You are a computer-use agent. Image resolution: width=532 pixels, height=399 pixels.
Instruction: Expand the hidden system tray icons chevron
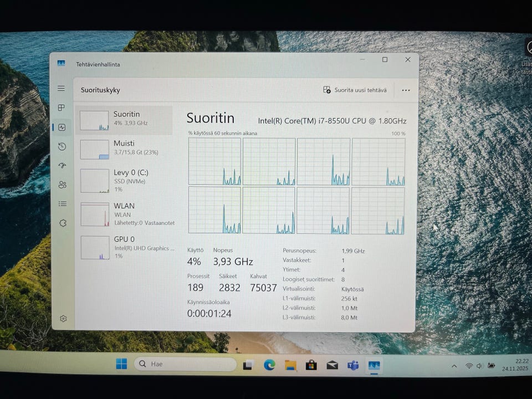coord(454,366)
